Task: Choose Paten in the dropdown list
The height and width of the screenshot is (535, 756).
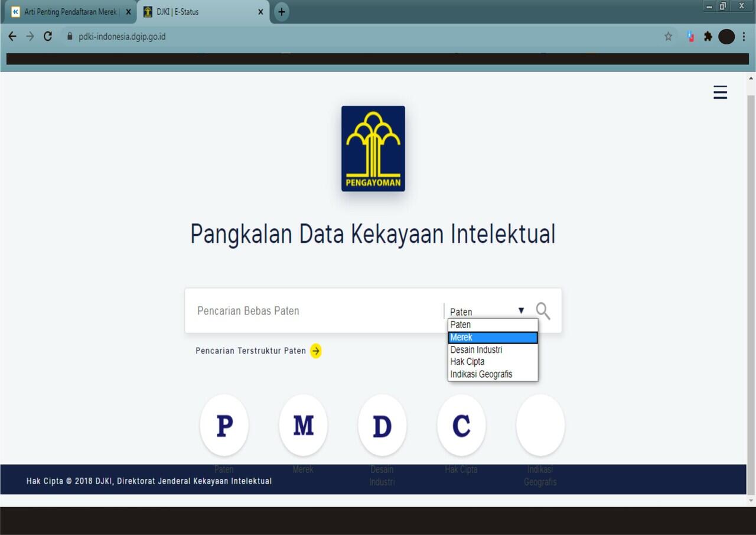Action: (493, 325)
